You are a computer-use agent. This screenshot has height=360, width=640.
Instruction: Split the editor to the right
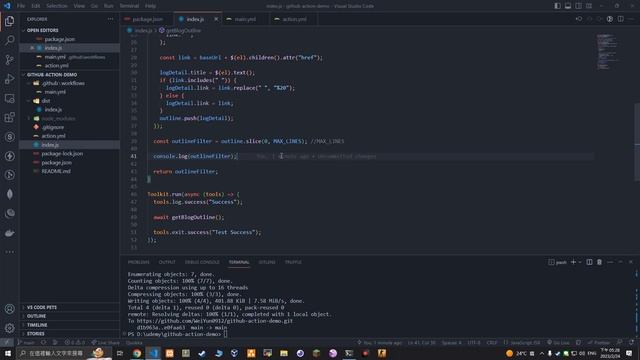pos(620,19)
